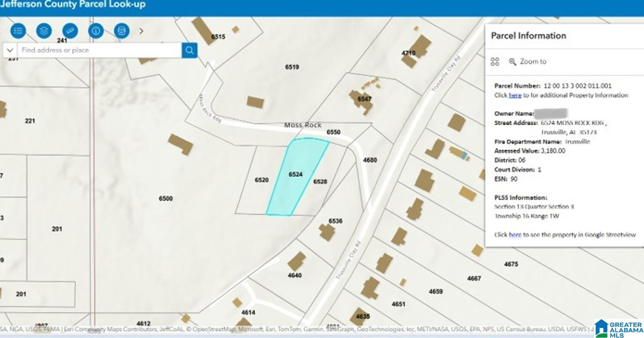Click parcel label 4680

(370, 160)
